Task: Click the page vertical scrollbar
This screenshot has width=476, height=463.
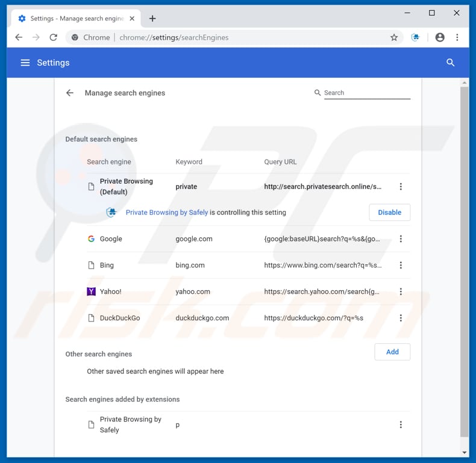Action: coord(464,261)
